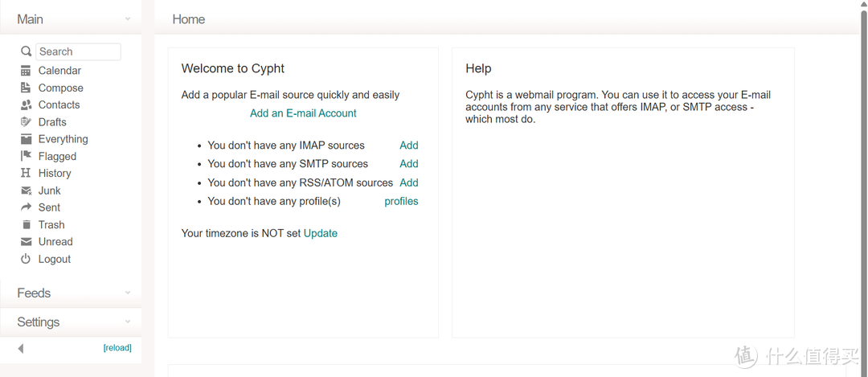This screenshot has height=377, width=868.
Task: Click the Add an E-mail Account link
Action: coord(303,113)
